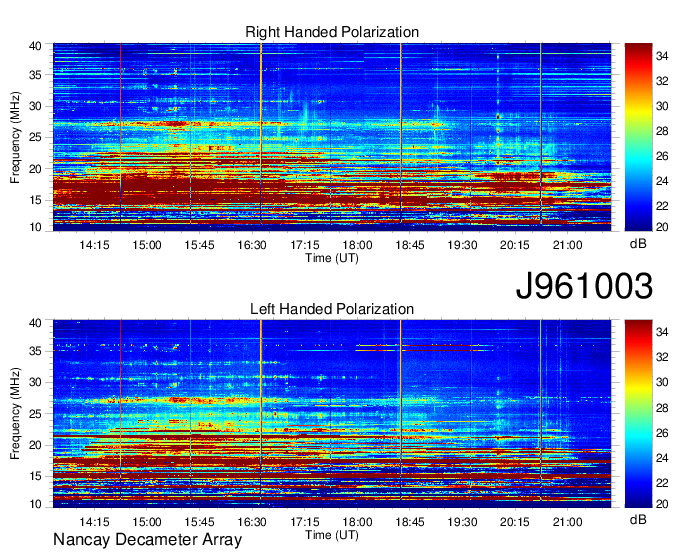Select the 24 dB value on the lower color bar
This screenshot has height=552, width=680.
point(662,457)
